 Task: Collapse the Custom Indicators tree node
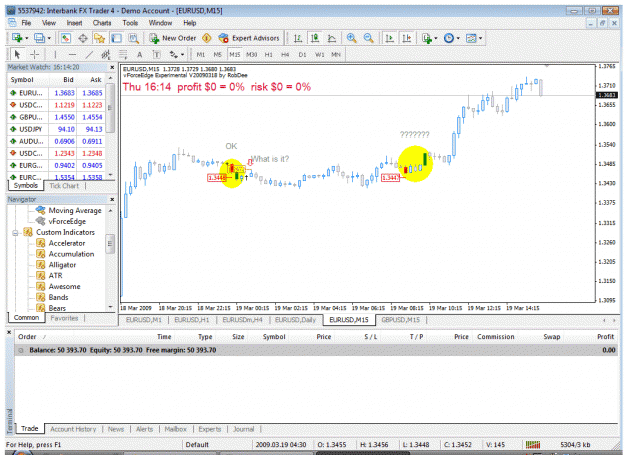point(15,233)
